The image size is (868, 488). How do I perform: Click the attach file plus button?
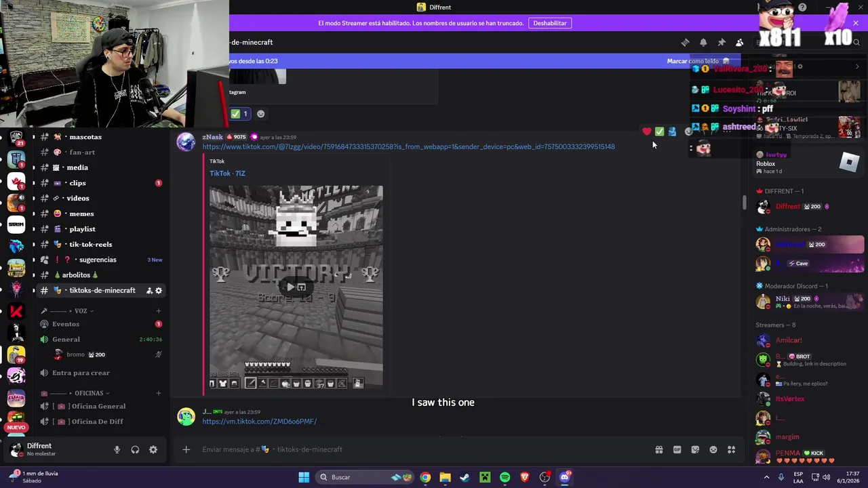pyautogui.click(x=186, y=449)
